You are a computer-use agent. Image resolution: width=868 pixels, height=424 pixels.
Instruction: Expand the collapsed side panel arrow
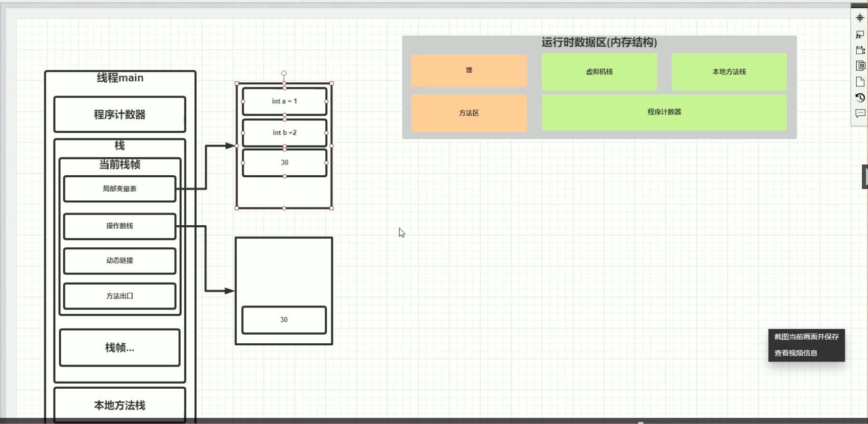[865, 177]
